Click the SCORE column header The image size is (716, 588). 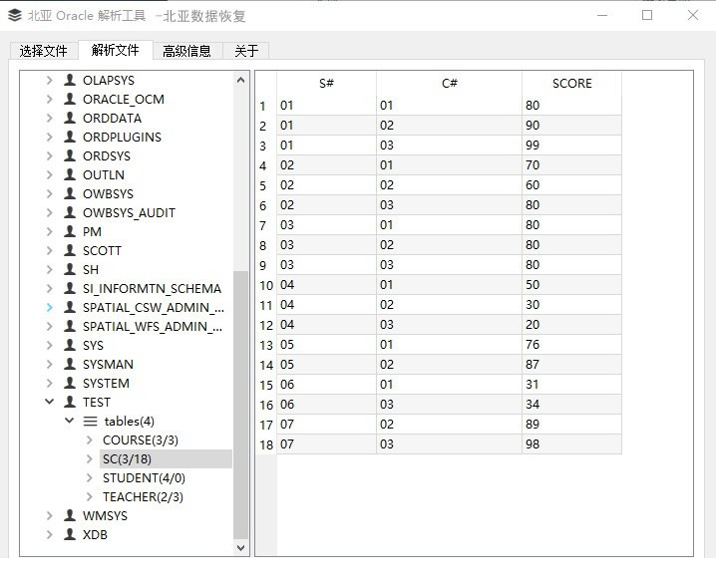tap(571, 83)
